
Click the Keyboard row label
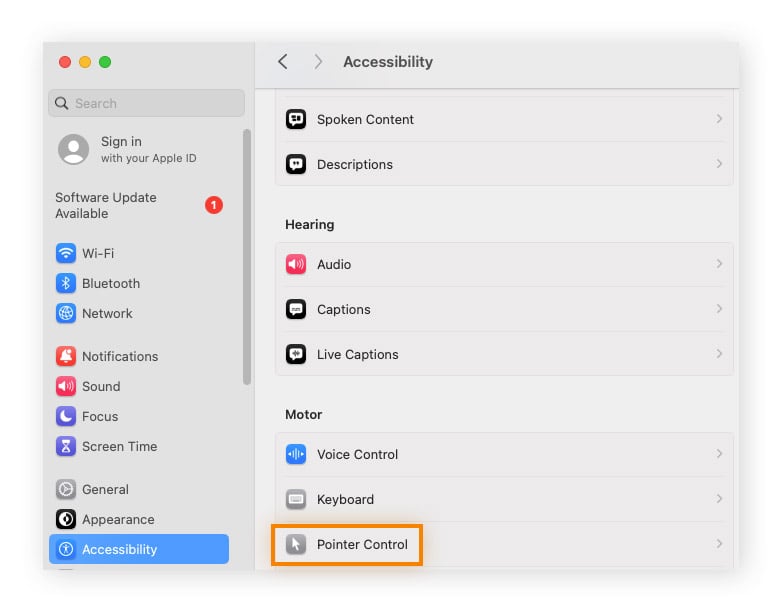pyautogui.click(x=345, y=499)
